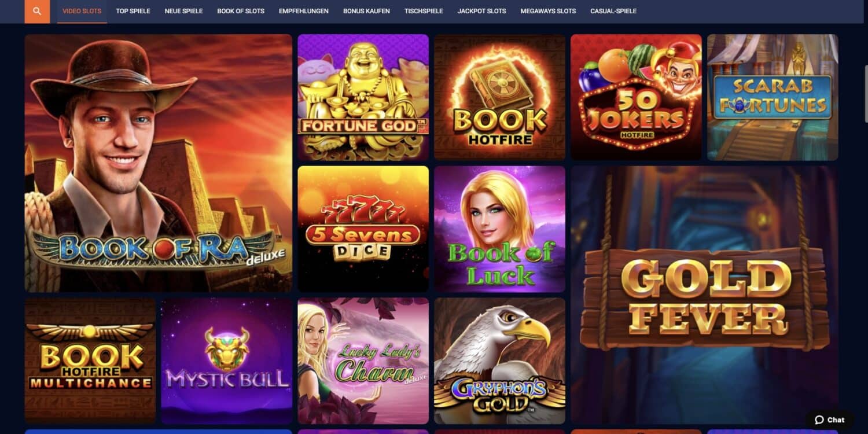Open Lucky Lady's Charm deluxe
The width and height of the screenshot is (868, 434).
(363, 361)
